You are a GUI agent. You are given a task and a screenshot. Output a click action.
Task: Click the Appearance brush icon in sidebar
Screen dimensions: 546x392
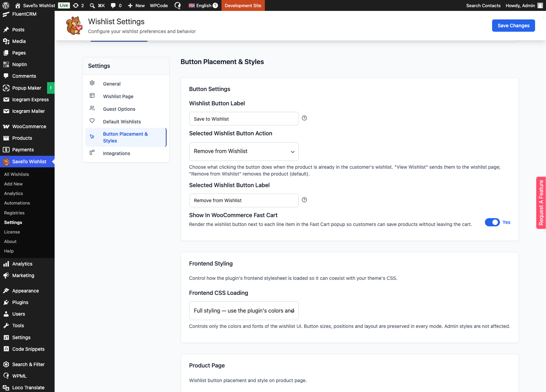(x=6, y=291)
